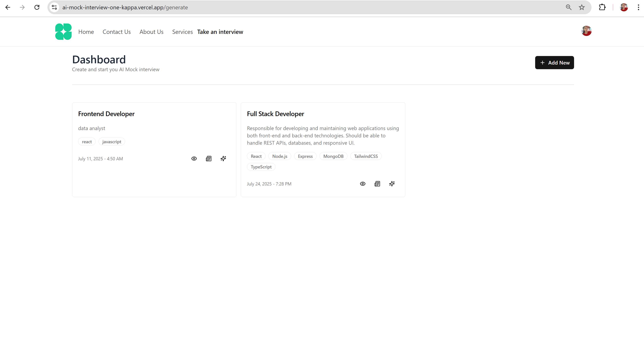Bookmark page with the star icon
Viewport: 644px width, 362px height.
(582, 7)
